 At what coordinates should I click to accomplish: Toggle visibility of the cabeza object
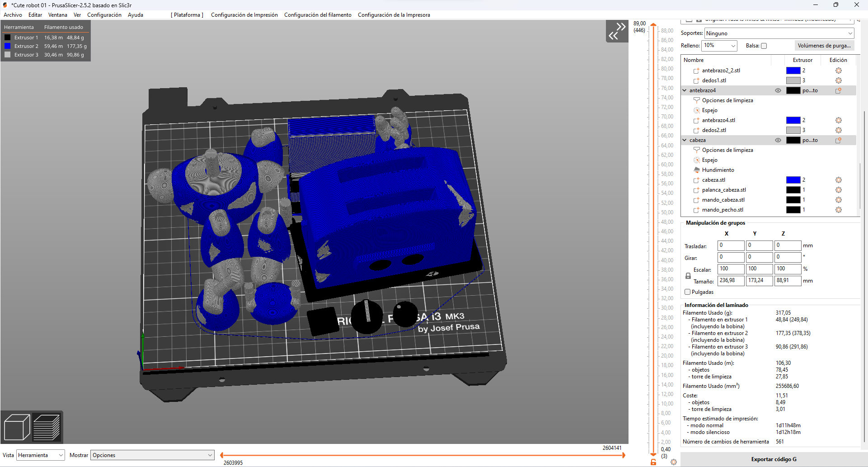tap(778, 140)
